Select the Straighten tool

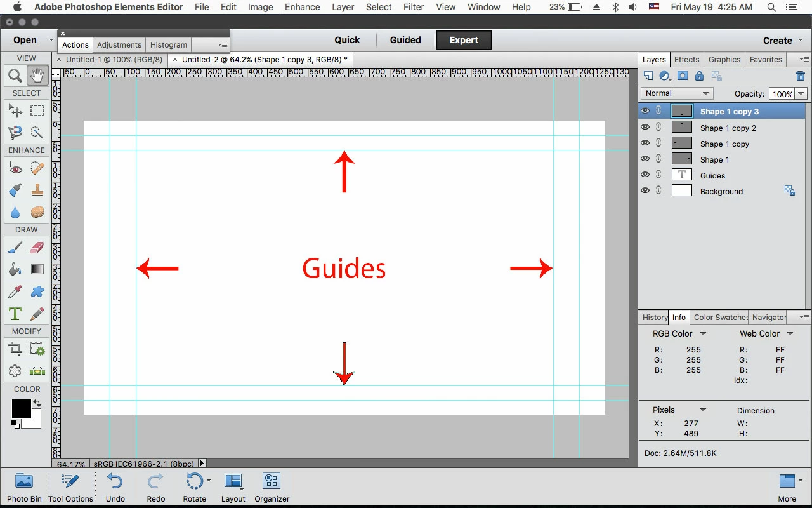(x=37, y=371)
